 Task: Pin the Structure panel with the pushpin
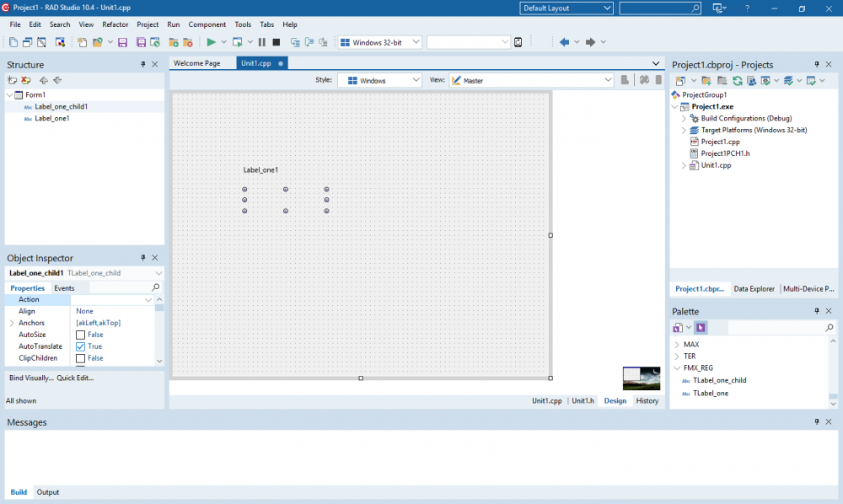click(143, 65)
